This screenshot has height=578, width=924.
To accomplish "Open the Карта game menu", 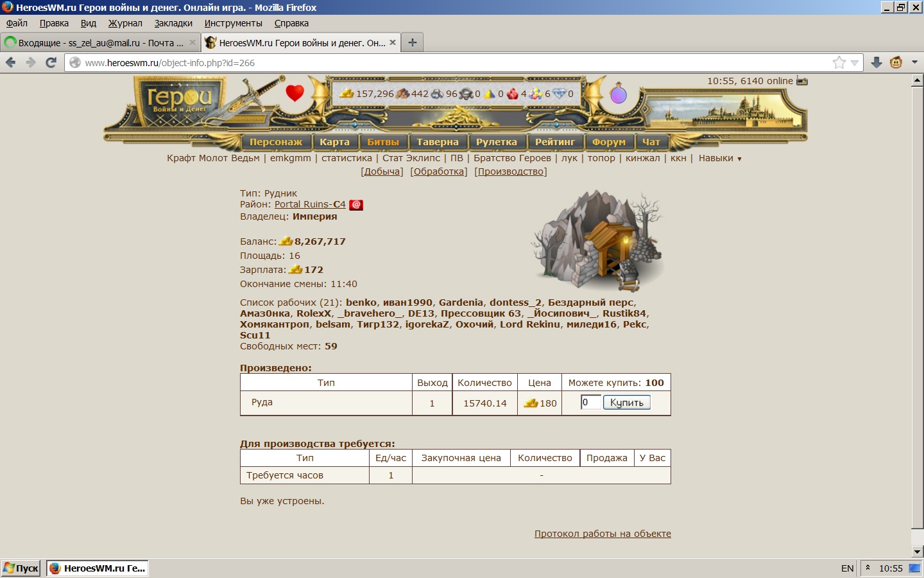I will point(335,142).
